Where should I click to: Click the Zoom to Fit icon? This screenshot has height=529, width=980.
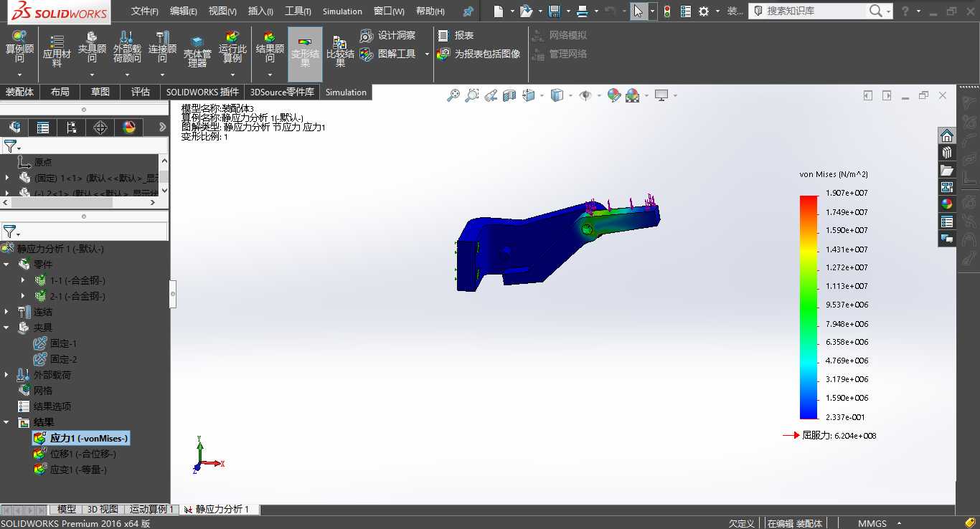(453, 95)
